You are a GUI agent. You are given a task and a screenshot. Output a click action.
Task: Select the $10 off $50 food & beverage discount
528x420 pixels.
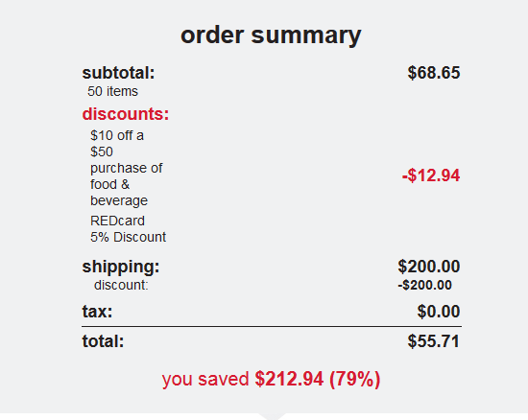(127, 168)
